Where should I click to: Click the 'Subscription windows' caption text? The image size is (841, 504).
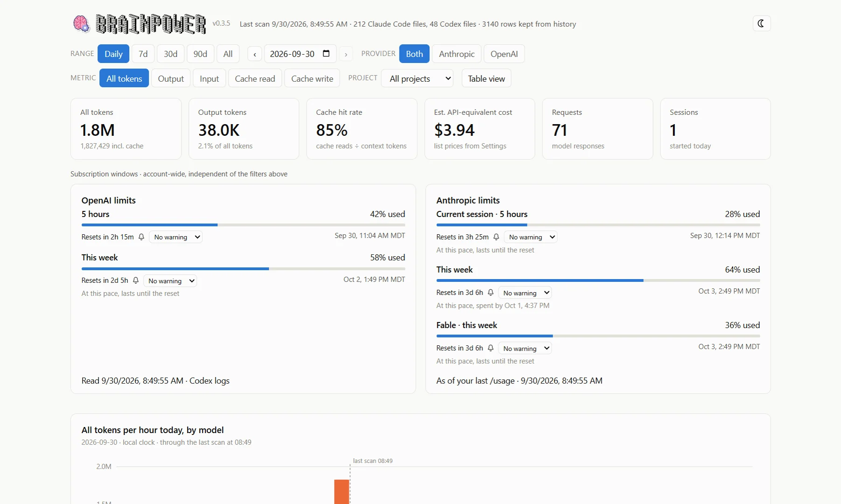[179, 174]
